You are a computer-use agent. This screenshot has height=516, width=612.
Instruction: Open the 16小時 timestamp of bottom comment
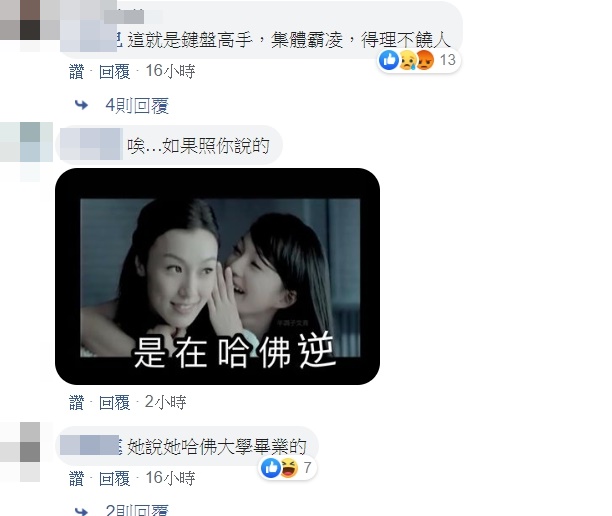(170, 478)
